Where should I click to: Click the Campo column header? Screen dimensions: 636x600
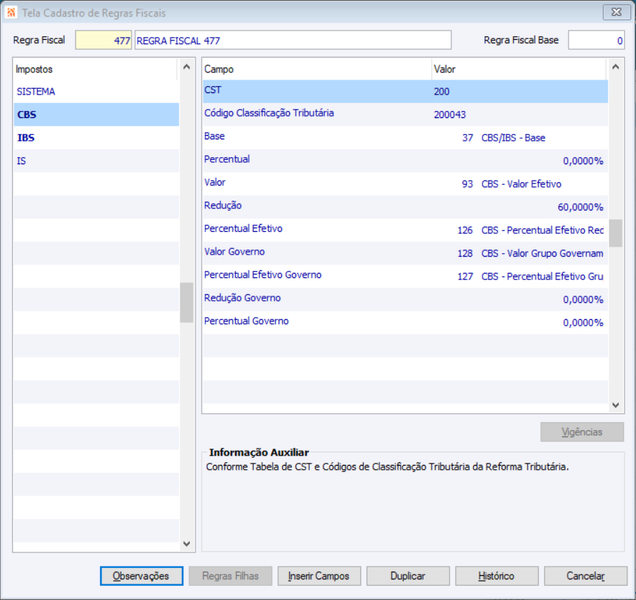[317, 69]
